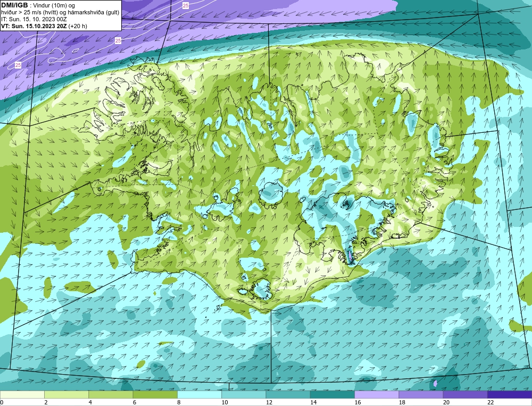
Task: Select the 'IT: Sun. 15. 10. 2023 00Z' line
Action: [x=34, y=19]
